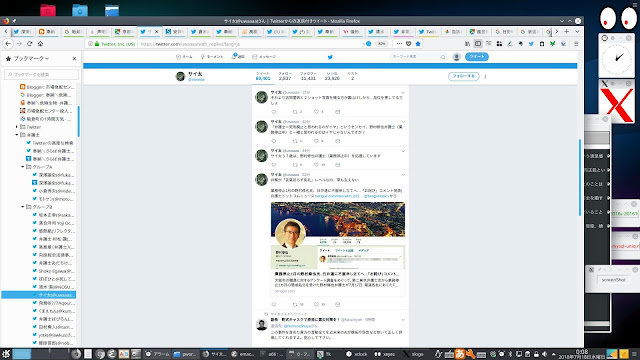The height and width of the screenshot is (360, 640).
Task: Open the page actions three-dot menu
Action: tap(399, 44)
